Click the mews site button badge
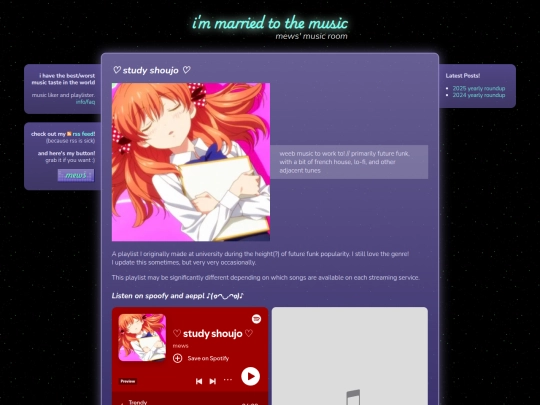The width and height of the screenshot is (540, 405). 76,175
